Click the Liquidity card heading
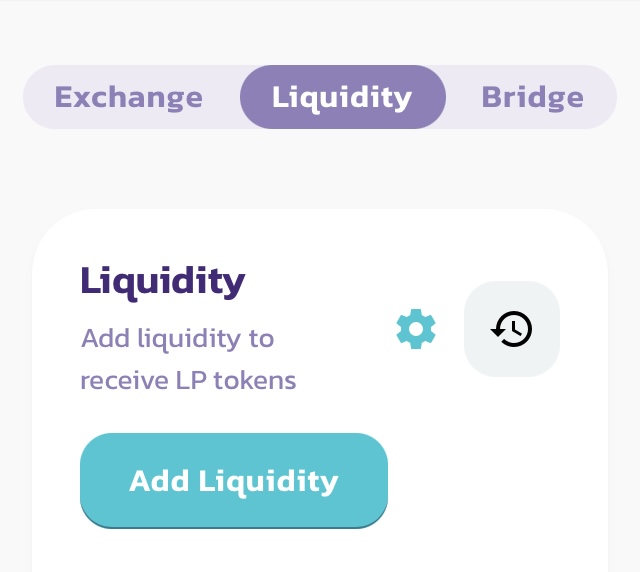This screenshot has height=572, width=640. (162, 281)
